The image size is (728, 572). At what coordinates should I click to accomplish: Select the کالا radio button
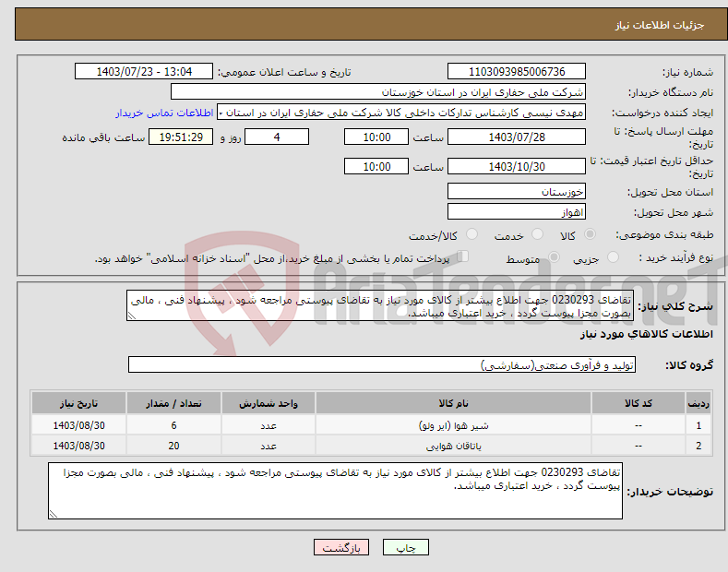point(590,234)
